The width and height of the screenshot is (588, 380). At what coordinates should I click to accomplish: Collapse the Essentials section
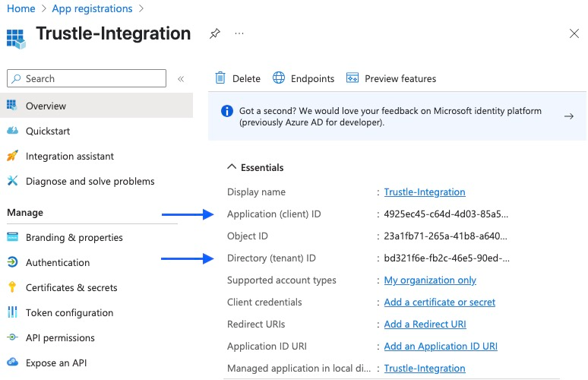pyautogui.click(x=231, y=167)
